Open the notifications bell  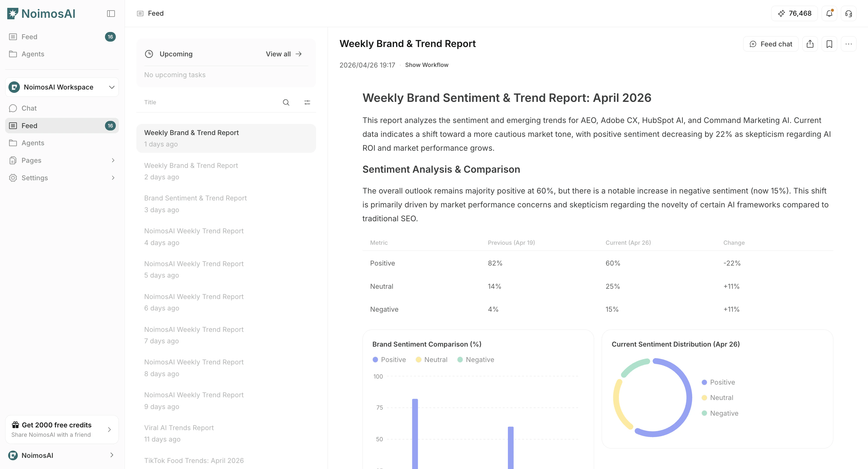(829, 14)
